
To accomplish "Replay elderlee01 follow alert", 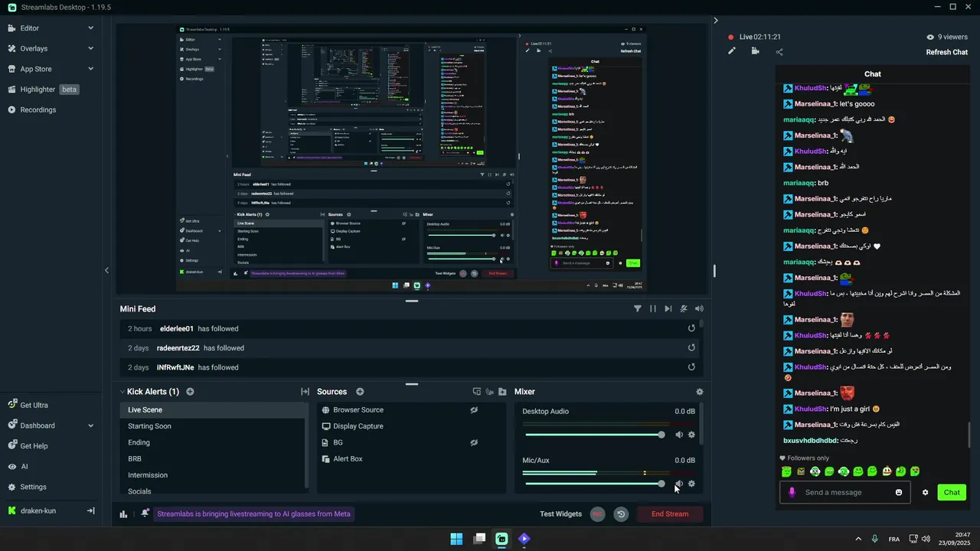I will [691, 328].
